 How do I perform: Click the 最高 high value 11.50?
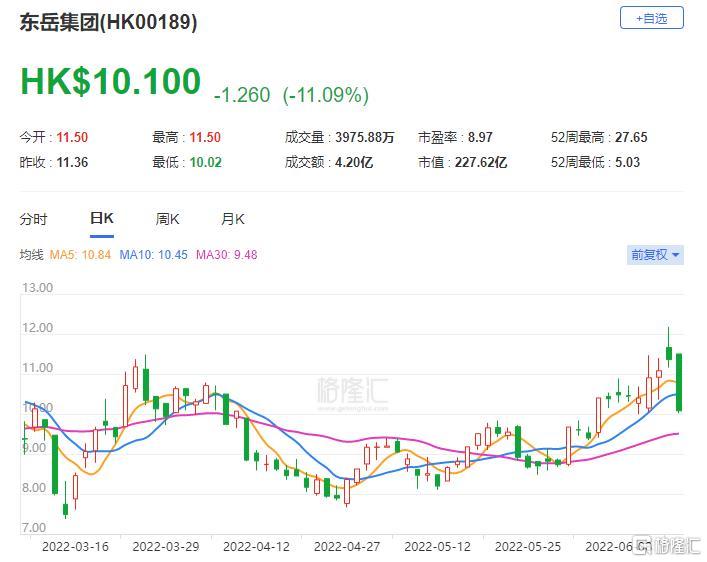point(205,137)
